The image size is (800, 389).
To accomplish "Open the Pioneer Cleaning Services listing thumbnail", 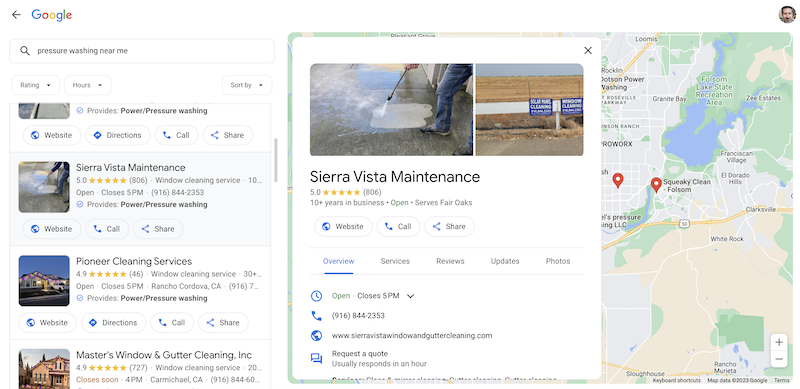I will tap(44, 281).
